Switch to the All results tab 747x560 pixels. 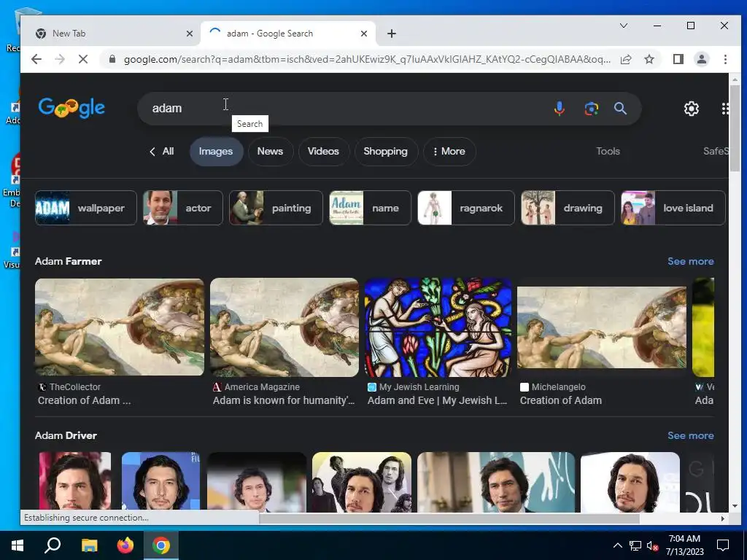coord(161,152)
